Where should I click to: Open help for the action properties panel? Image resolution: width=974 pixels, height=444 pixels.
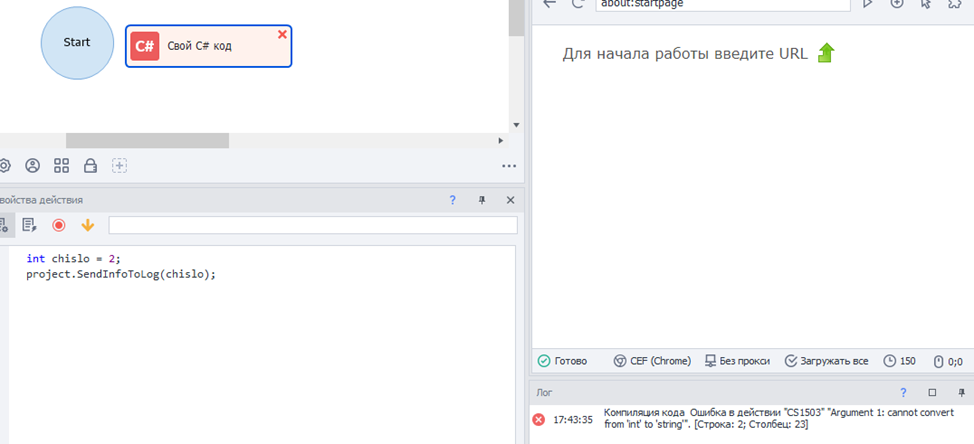(452, 200)
